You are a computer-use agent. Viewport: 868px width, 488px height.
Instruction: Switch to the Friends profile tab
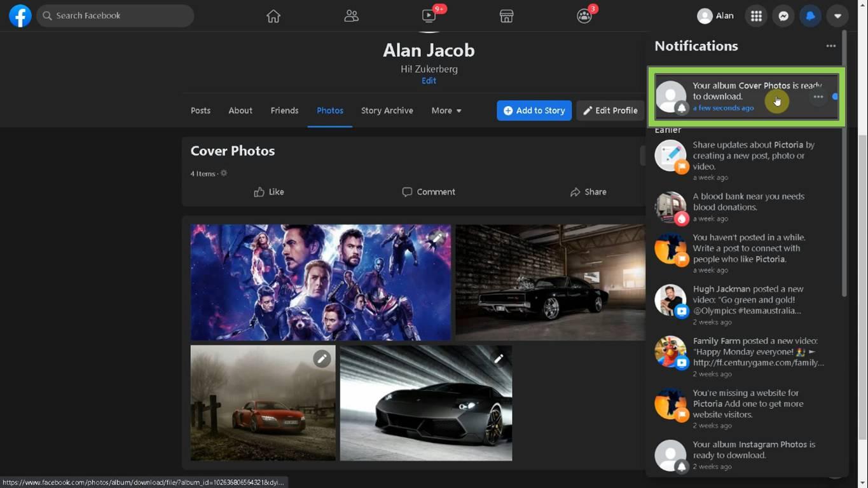pos(284,111)
